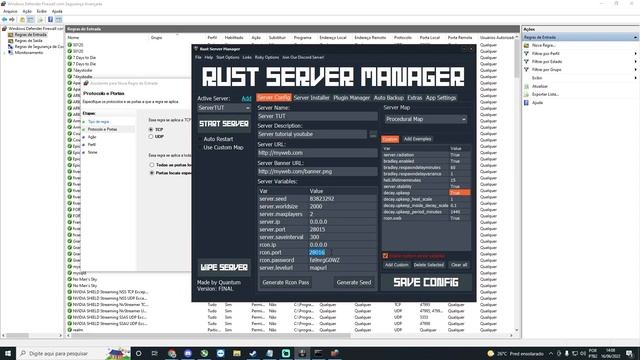This screenshot has width=640, height=360.
Task: Open the App Settings tab
Action: click(x=441, y=98)
